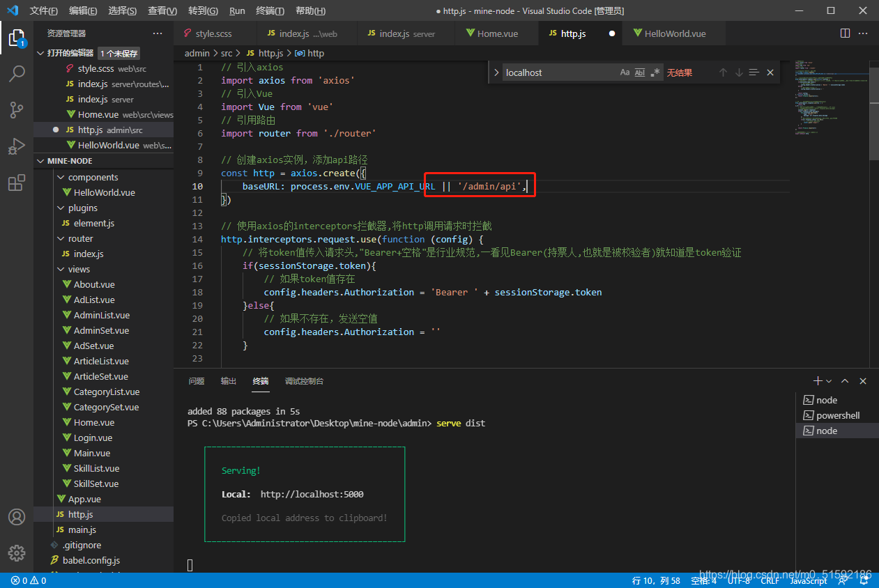Open the Run and Debug view

(x=17, y=146)
